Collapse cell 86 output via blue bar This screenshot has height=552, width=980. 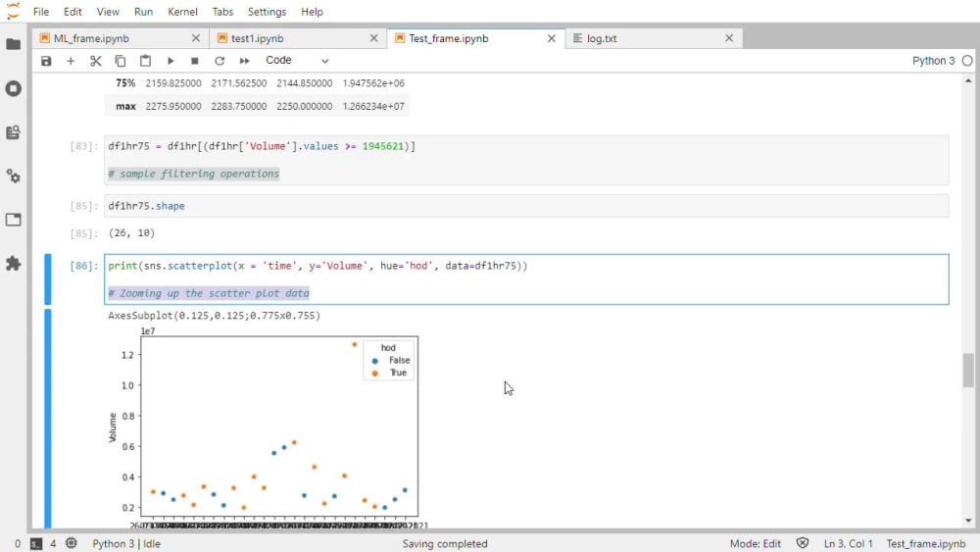47,419
